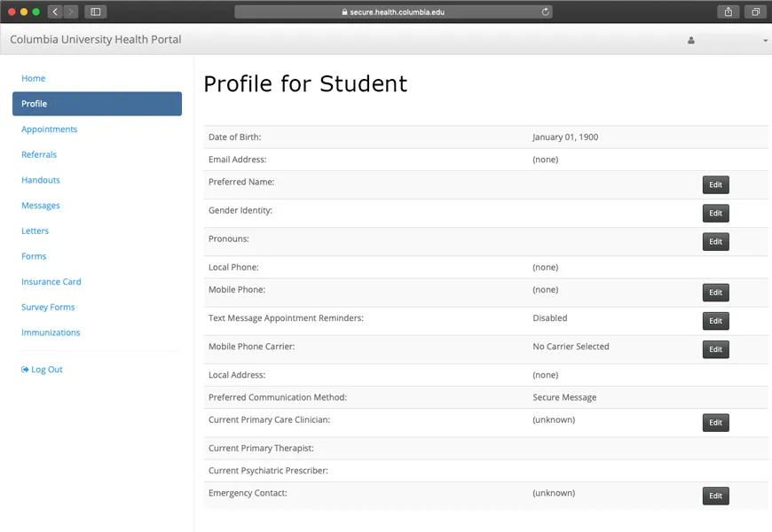Click the 'Secure Message' value

[564, 397]
